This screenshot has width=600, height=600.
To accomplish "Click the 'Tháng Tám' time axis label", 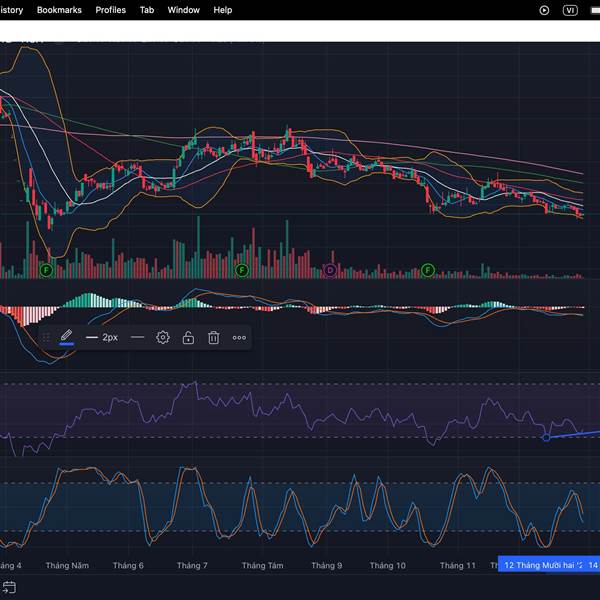I will click(x=262, y=565).
